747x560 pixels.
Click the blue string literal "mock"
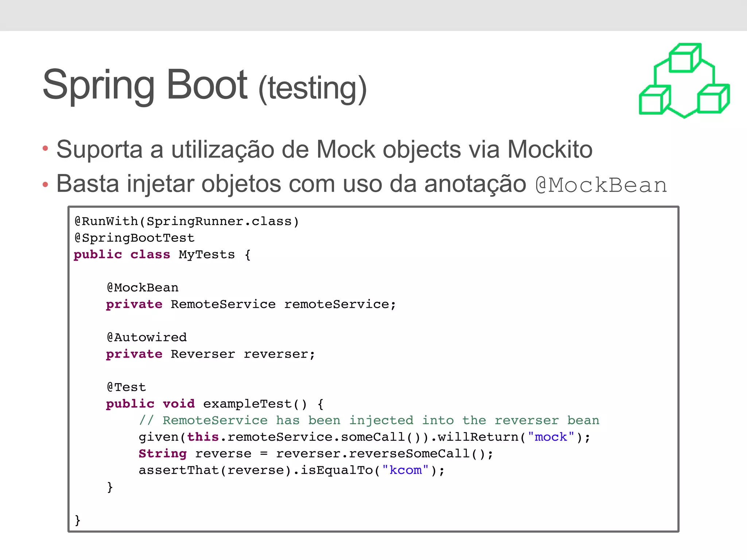[x=551, y=437]
